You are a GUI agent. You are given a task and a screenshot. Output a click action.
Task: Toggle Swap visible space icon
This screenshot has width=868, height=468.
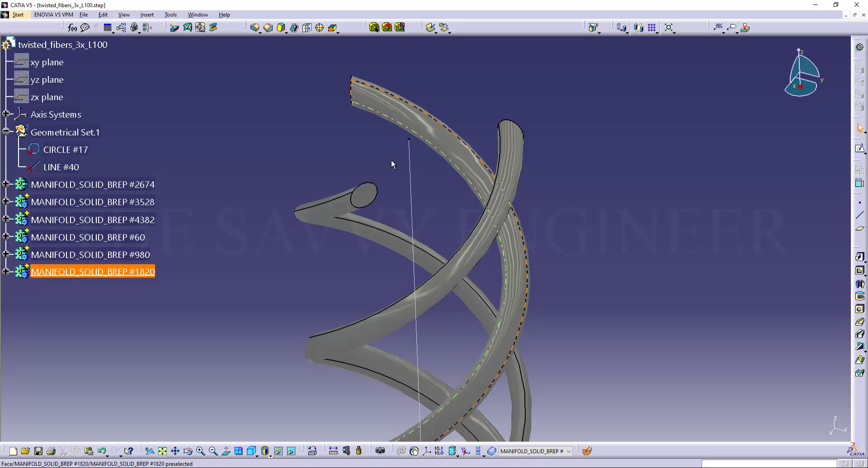(291, 451)
